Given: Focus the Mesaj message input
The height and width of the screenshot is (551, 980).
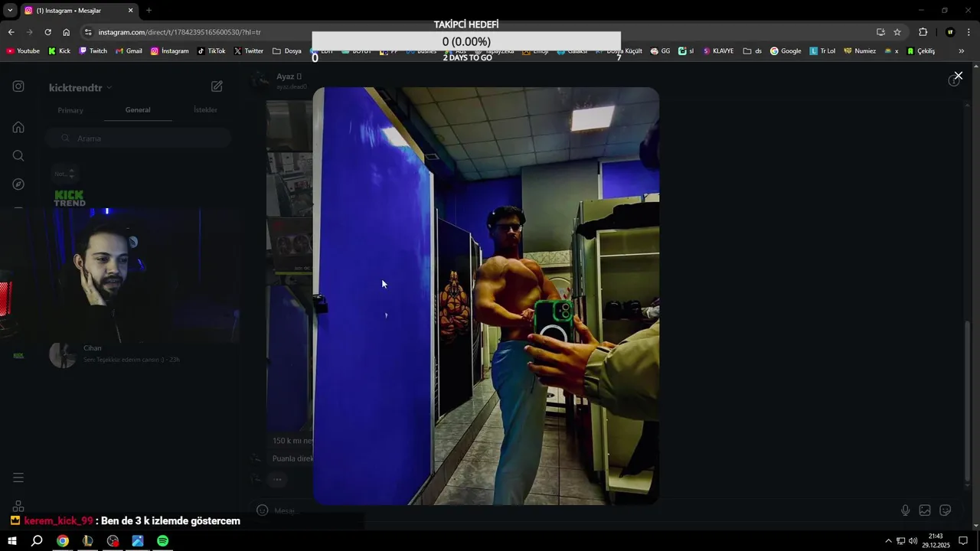Looking at the screenshot, I should click(x=582, y=510).
